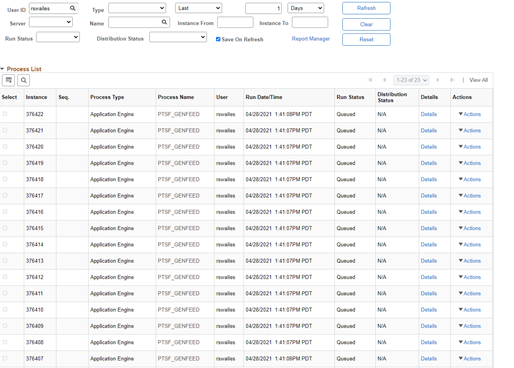The width and height of the screenshot is (514, 368).
Task: Open Actions menu for instance 376411
Action: pyautogui.click(x=470, y=293)
